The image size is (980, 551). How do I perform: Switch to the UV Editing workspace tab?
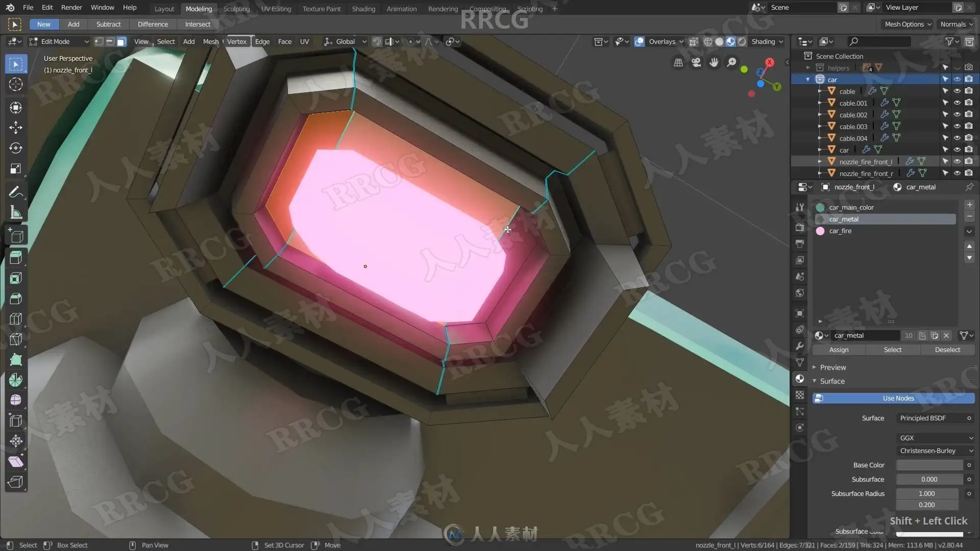point(276,9)
